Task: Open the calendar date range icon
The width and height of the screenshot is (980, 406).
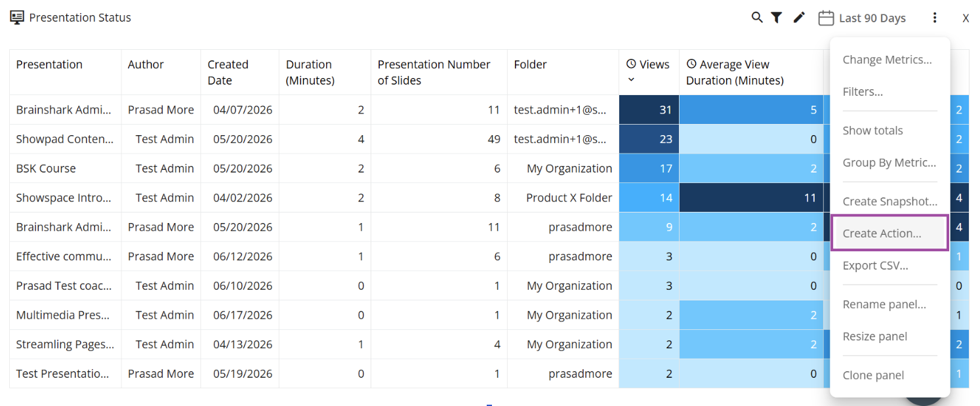Action: click(826, 18)
